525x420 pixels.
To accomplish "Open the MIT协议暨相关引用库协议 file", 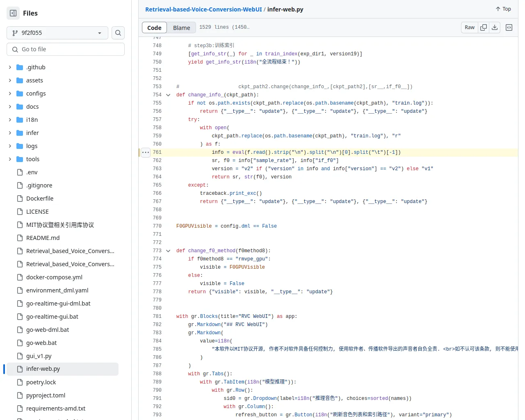I will coord(60,225).
